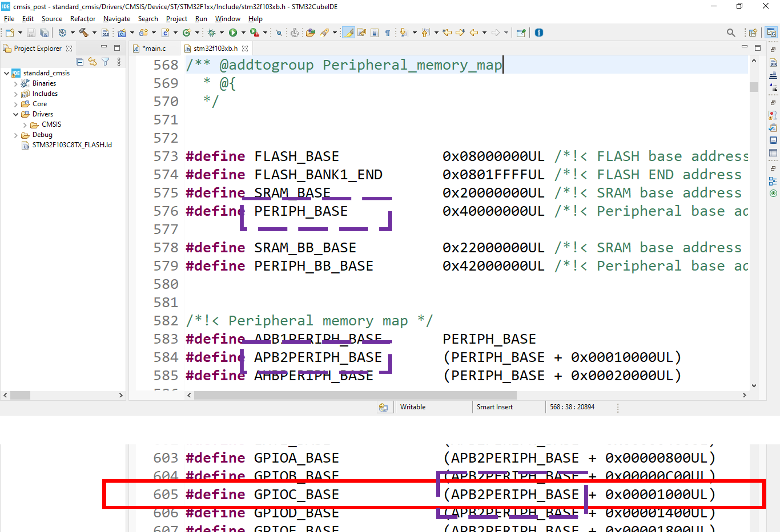Screen dimensions: 780x532
Task: Expand the CMSIS folder node
Action: pos(24,125)
